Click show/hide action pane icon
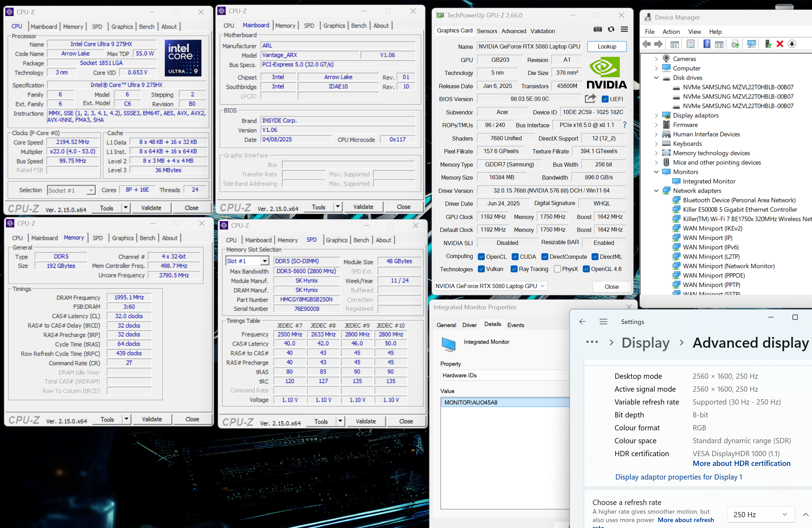Screen dimensions: 812x528 [x=719, y=44]
